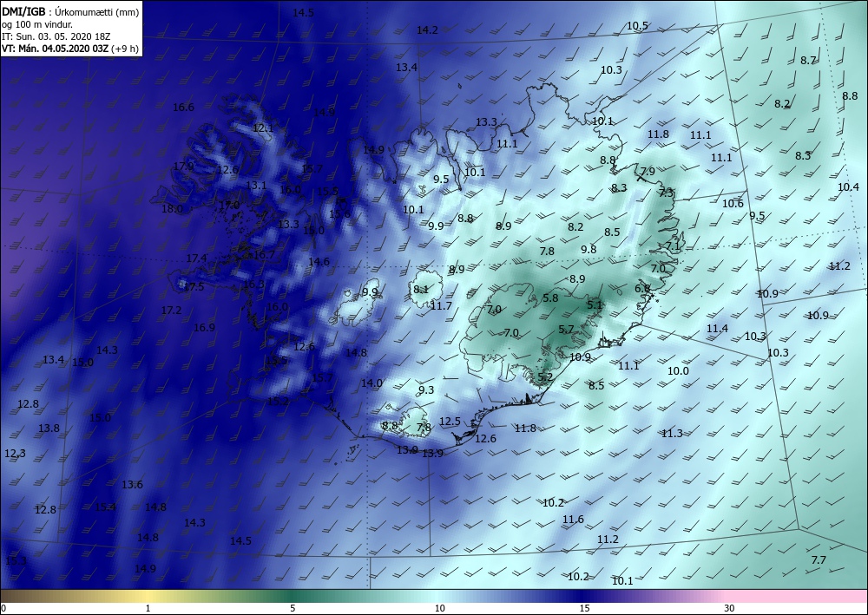Screen dimensions: 868x615
Task: Click the map value '10.6'
Action: coord(733,204)
